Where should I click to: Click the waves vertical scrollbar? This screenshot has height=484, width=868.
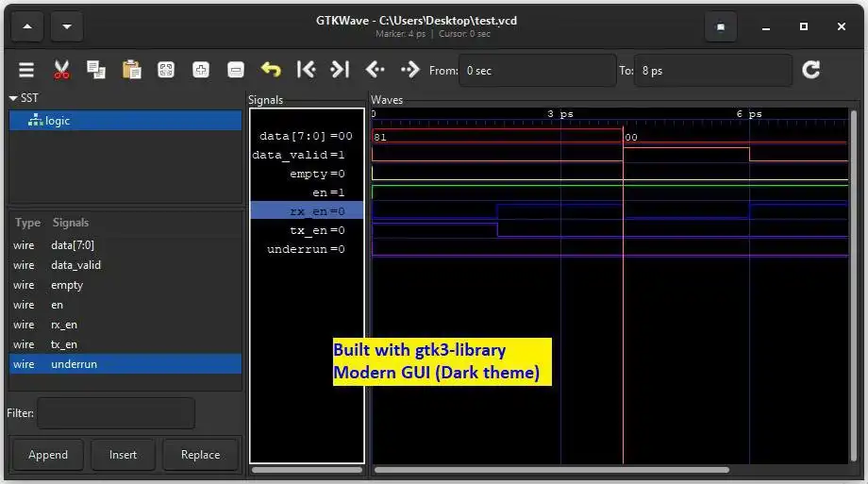(853, 286)
